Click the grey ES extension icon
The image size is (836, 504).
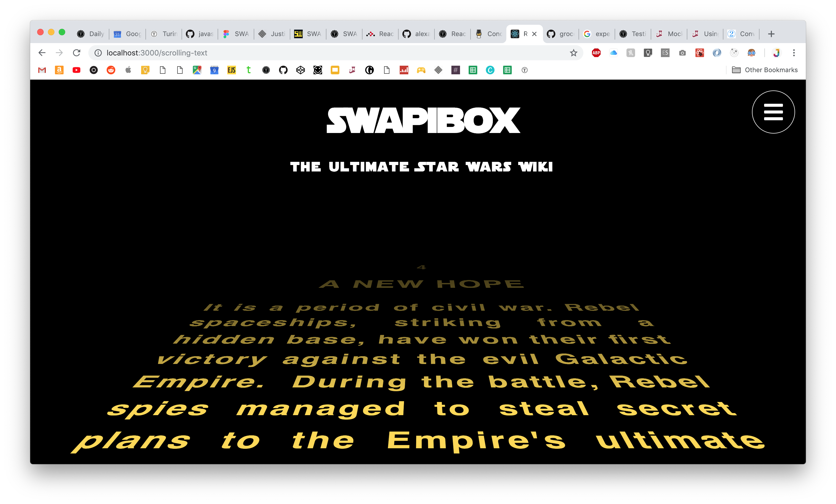665,53
